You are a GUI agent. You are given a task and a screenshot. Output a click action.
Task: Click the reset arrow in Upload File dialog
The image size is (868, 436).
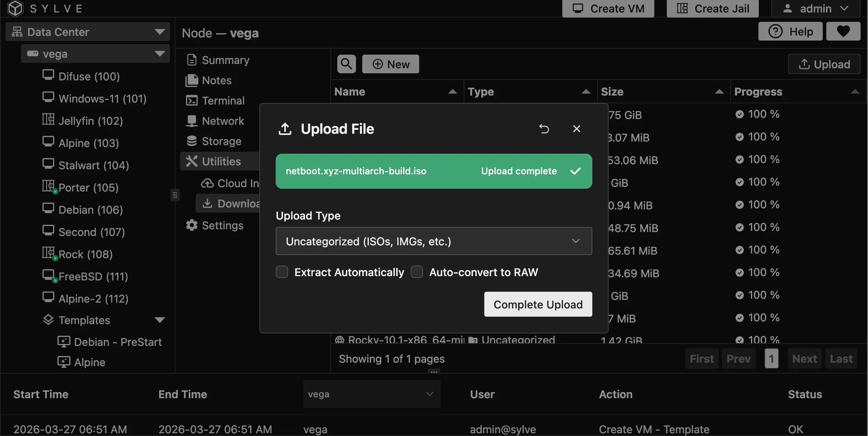(x=544, y=129)
